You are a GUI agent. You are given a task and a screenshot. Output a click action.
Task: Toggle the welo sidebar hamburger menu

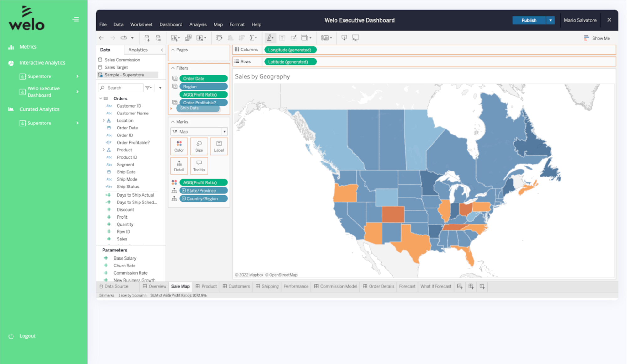coord(76,19)
